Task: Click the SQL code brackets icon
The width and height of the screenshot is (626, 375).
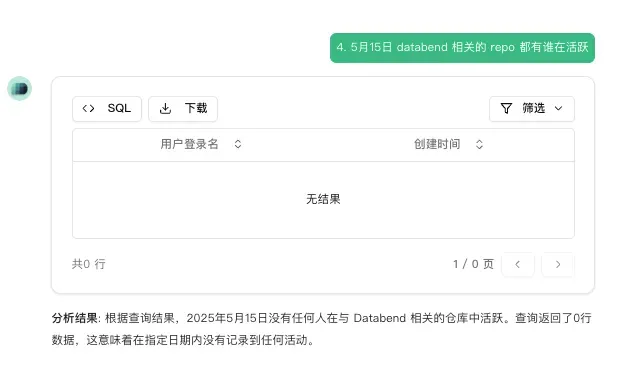Action: point(88,108)
